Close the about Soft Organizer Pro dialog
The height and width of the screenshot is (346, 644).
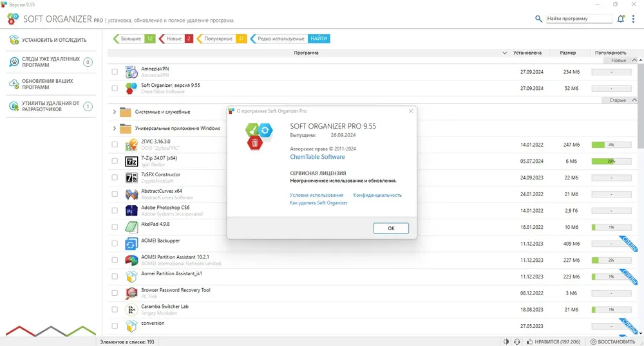pos(411,111)
